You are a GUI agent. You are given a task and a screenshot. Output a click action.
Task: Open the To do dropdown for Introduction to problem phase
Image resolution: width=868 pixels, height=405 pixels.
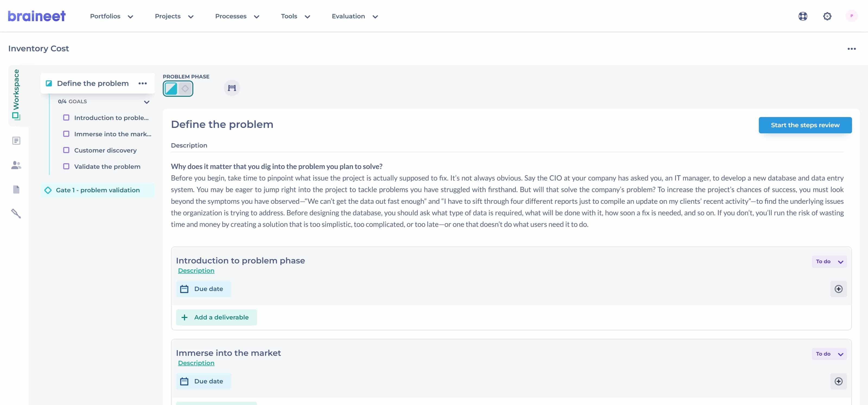pos(829,261)
